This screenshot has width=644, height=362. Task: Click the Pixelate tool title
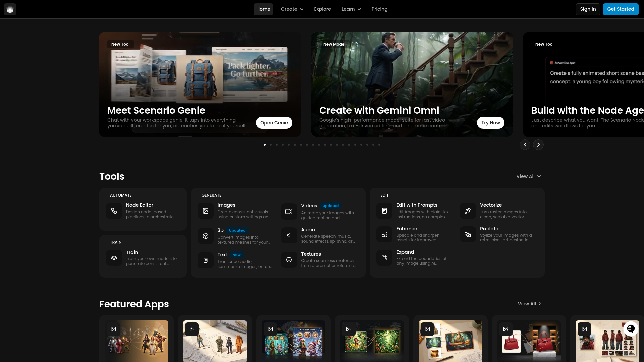[x=489, y=229]
